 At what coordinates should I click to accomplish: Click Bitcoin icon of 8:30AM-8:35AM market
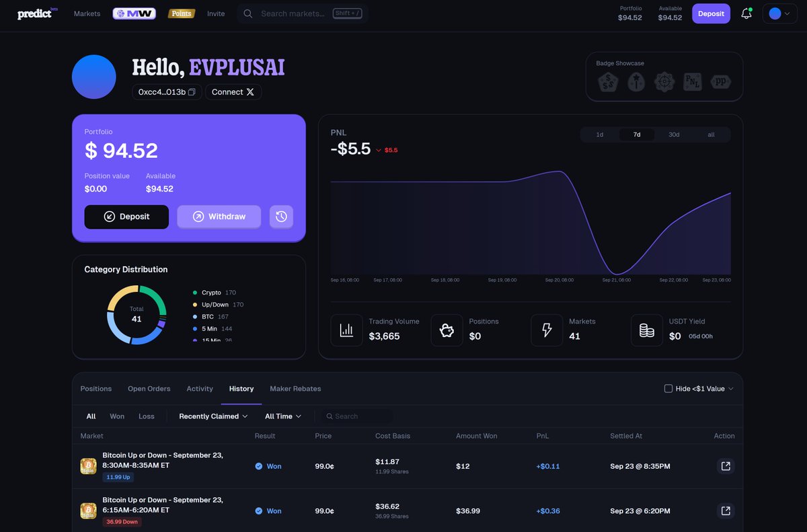click(x=88, y=466)
